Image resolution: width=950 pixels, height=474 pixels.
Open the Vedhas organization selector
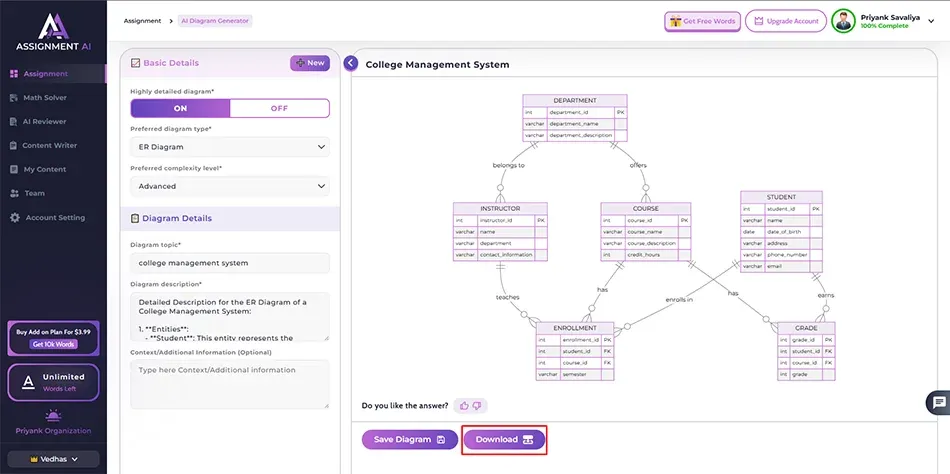(52, 459)
